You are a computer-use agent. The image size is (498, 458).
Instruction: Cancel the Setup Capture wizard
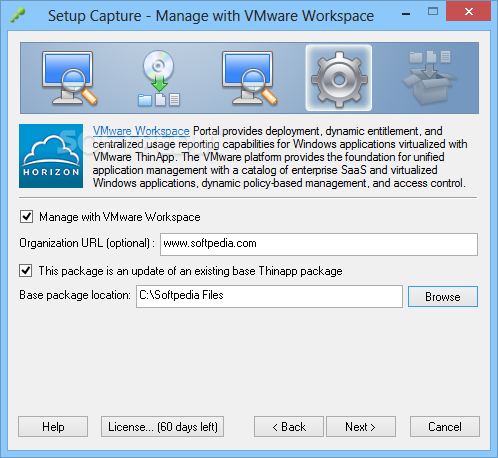445,426
